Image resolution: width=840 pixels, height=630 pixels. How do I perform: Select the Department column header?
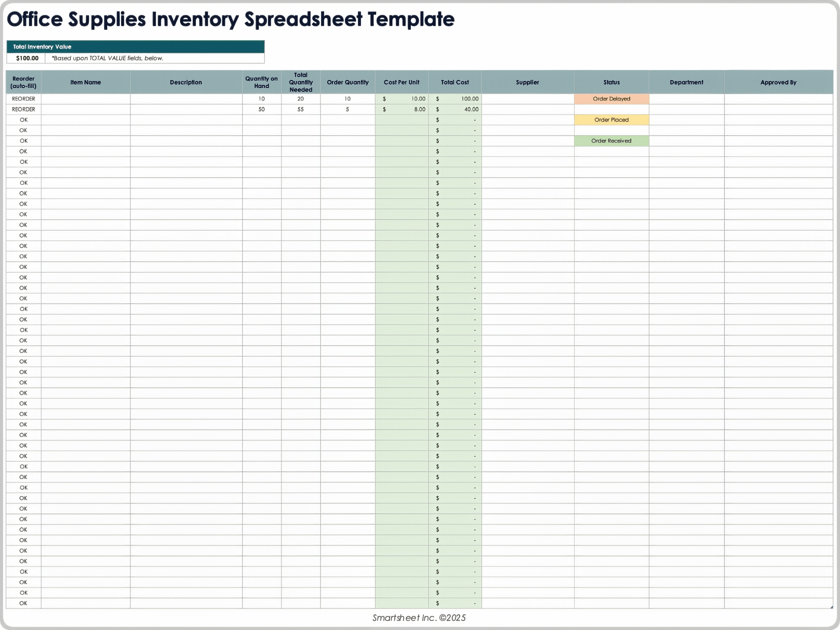point(686,82)
